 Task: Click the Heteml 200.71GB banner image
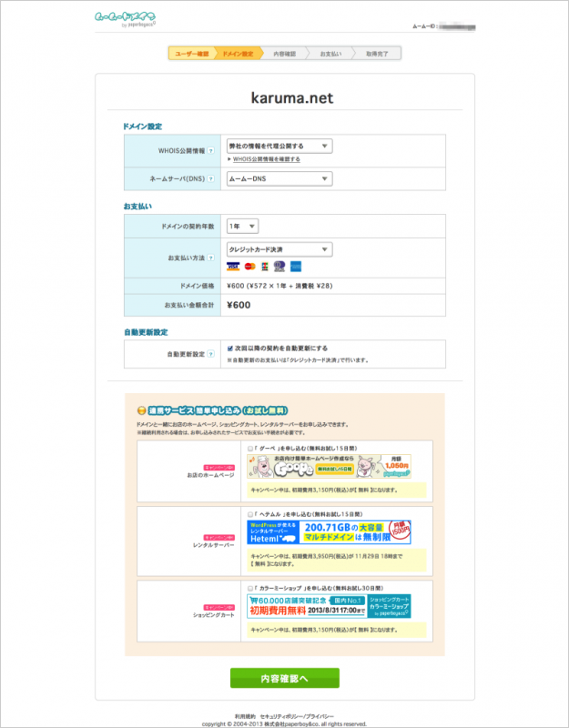coord(329,532)
